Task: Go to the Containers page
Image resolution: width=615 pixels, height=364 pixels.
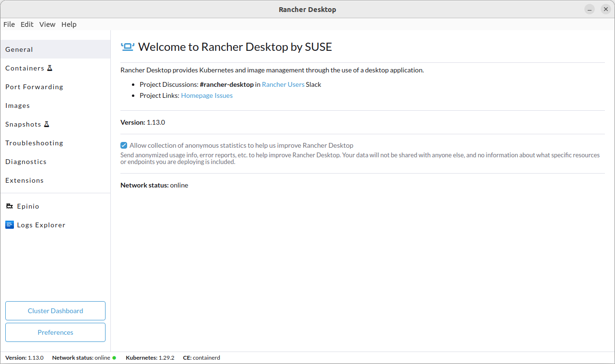Action: point(55,68)
